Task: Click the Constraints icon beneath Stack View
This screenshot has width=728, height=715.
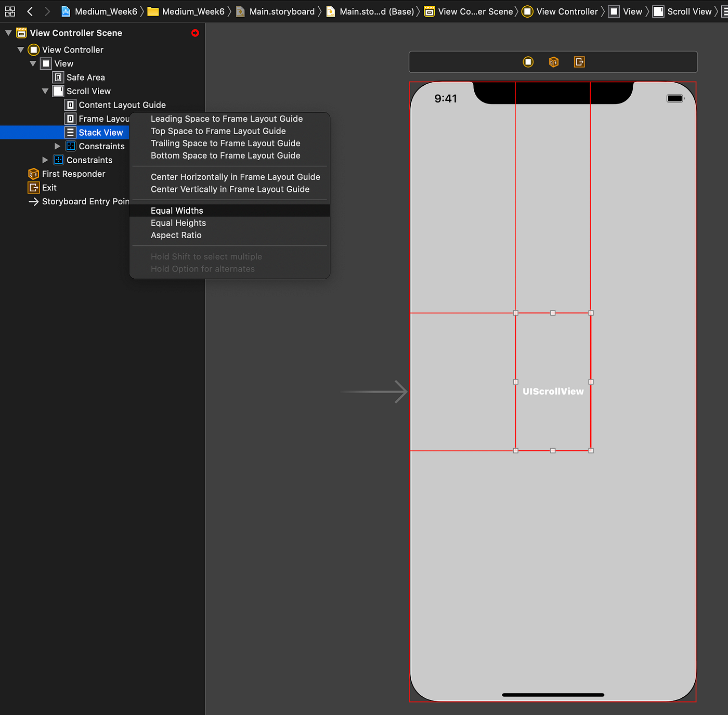Action: (70, 146)
